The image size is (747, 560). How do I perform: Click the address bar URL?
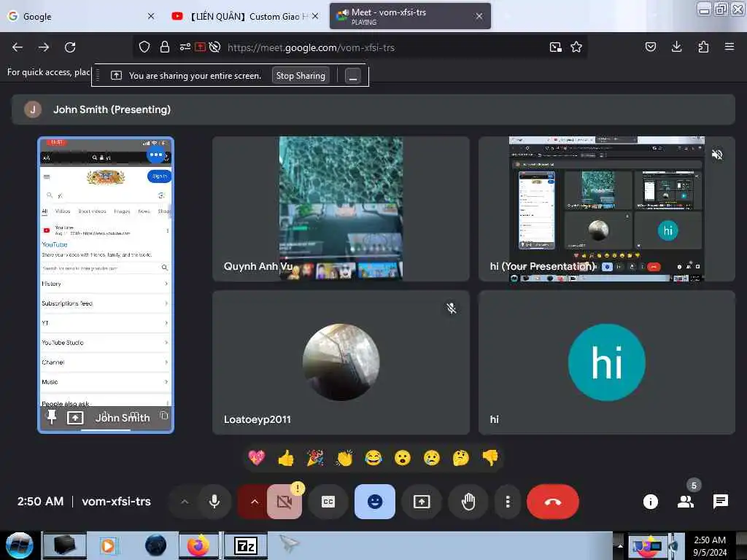311,47
